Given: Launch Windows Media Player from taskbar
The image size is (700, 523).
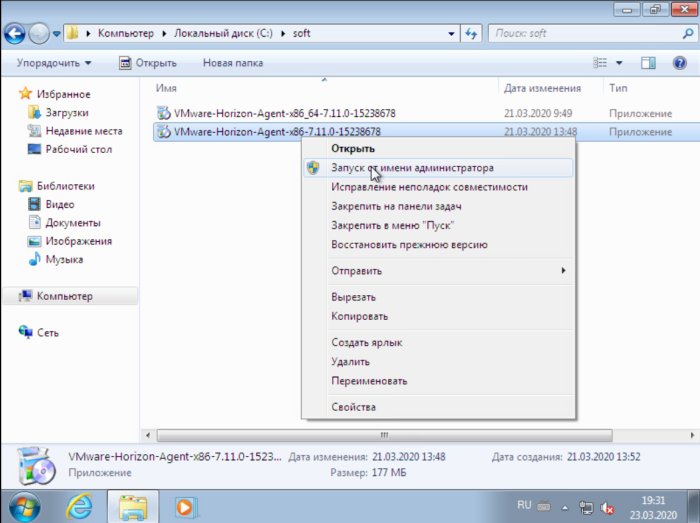Looking at the screenshot, I should coord(186,507).
